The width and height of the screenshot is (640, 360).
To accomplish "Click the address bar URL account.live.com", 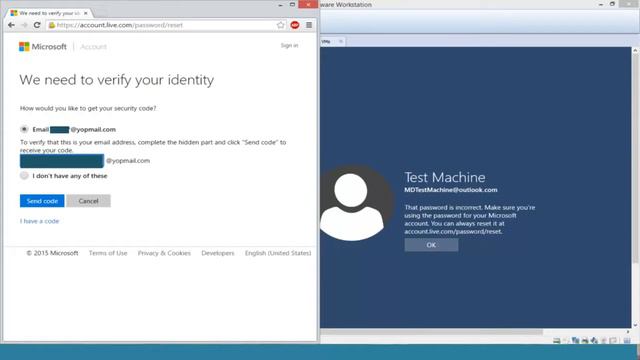I will (120, 25).
